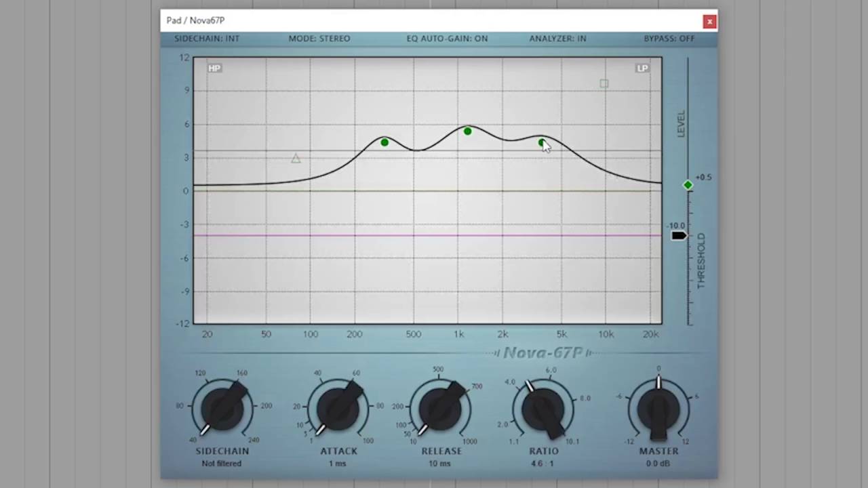The image size is (868, 488).
Task: Click the '0.0 dB' master value
Action: point(658,464)
